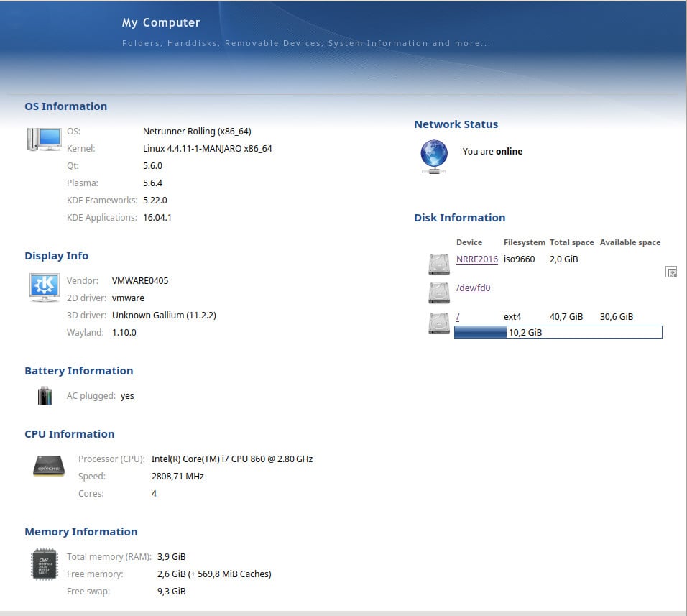
Task: Click the memory chip icon
Action: pos(45,564)
